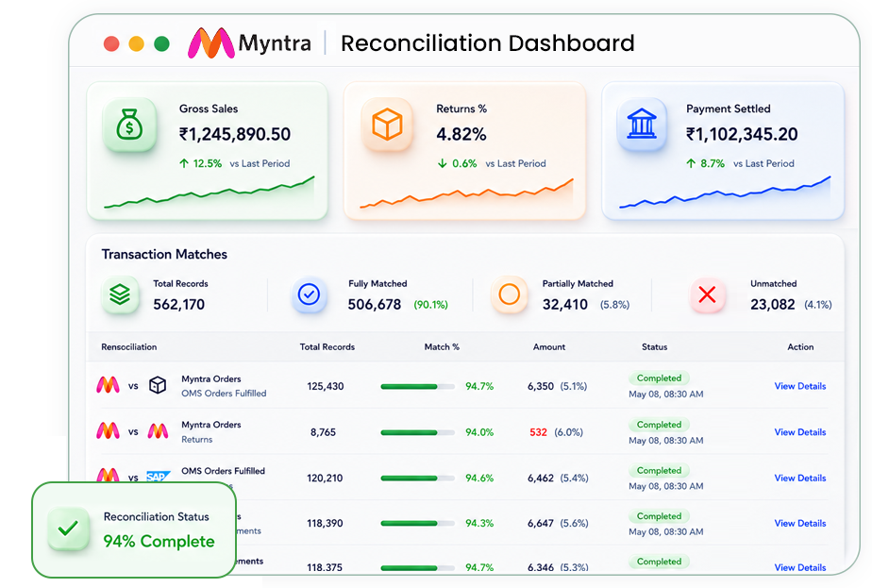Click the Gross Sales trend sparkline chart
The width and height of the screenshot is (872, 588).
[x=210, y=193]
